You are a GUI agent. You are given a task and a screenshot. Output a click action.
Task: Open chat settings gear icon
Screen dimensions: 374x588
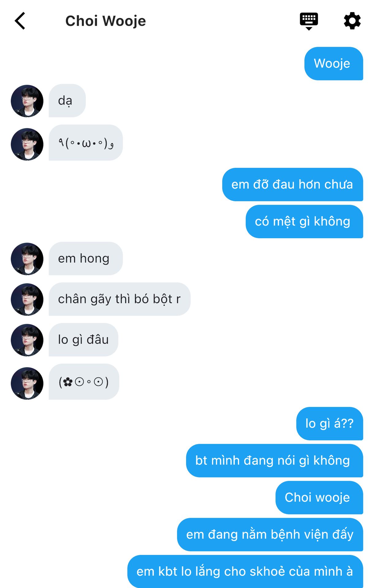pyautogui.click(x=352, y=21)
